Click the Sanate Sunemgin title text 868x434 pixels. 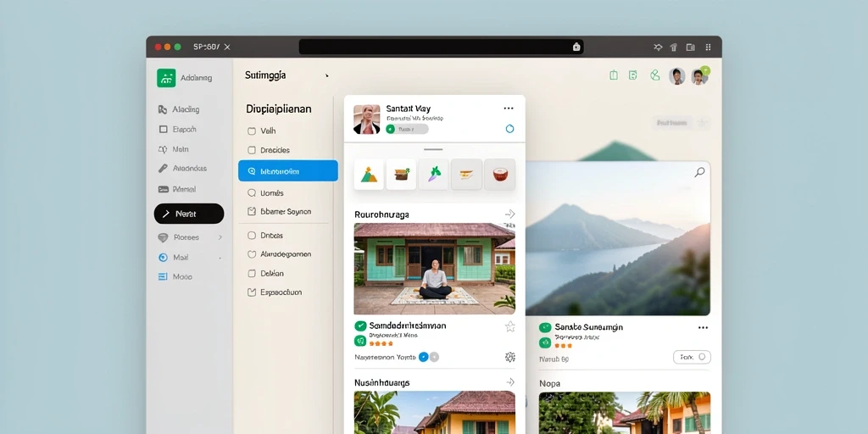(x=589, y=327)
